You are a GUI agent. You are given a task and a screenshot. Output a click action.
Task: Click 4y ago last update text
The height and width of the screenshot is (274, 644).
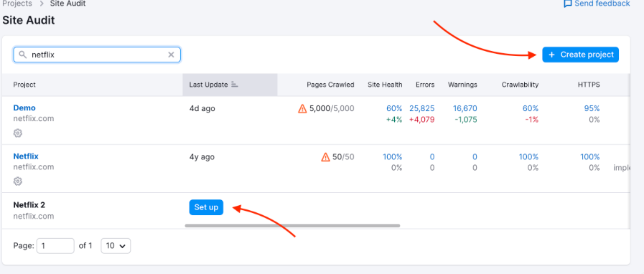click(x=202, y=157)
